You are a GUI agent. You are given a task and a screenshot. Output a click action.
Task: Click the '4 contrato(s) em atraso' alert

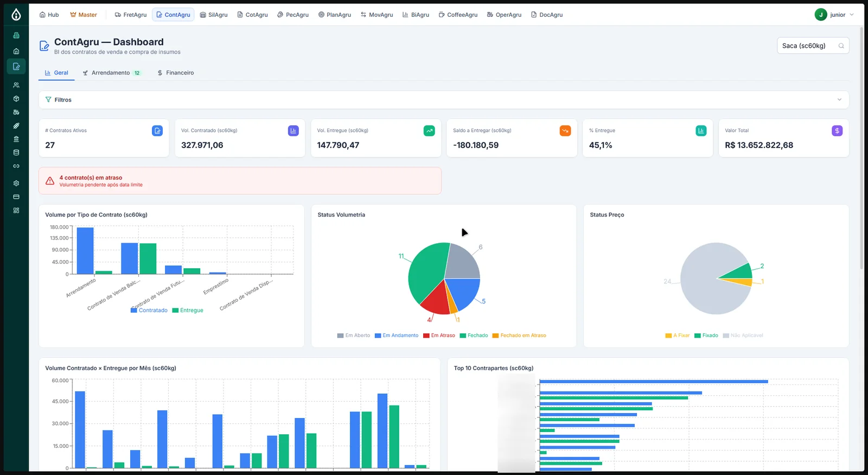[x=240, y=181]
